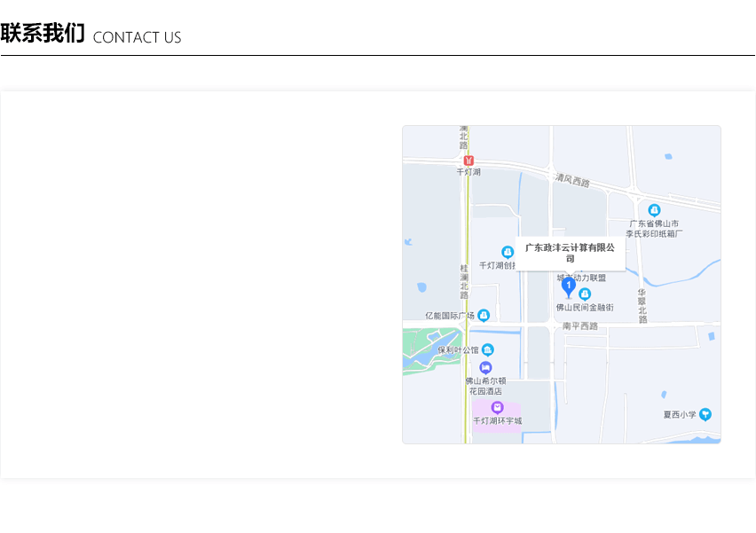Click the CONTACT US subtitle text

click(x=137, y=37)
